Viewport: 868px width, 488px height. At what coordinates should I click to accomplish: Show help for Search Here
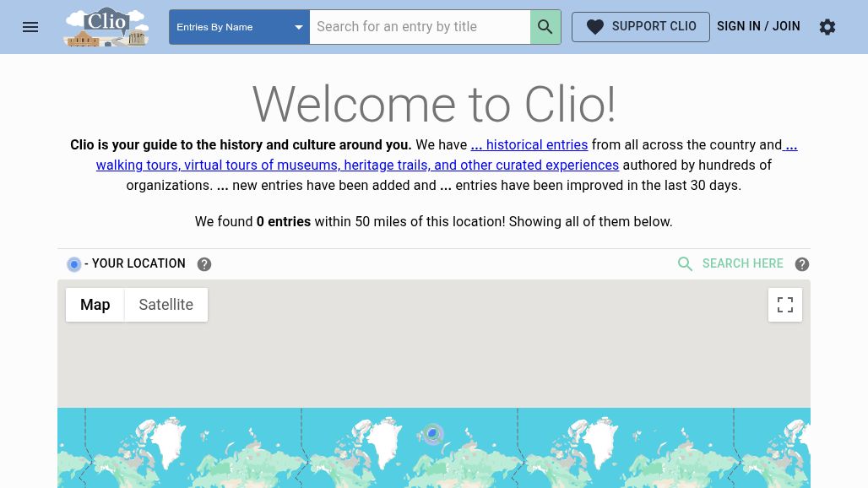click(x=801, y=264)
